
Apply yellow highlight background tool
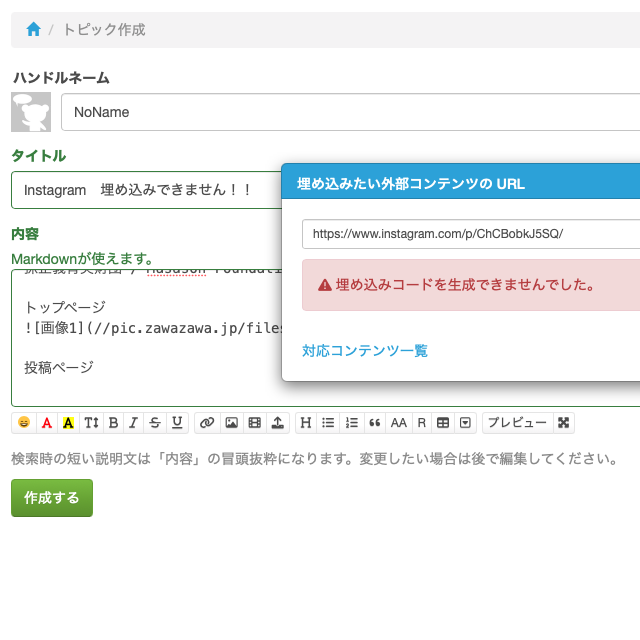click(x=68, y=422)
